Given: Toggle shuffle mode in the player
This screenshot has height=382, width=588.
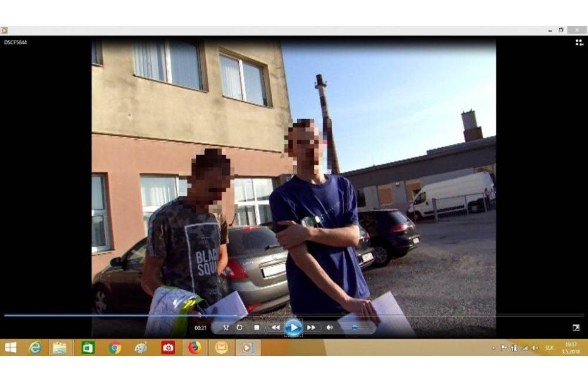Looking at the screenshot, I should pyautogui.click(x=226, y=327).
